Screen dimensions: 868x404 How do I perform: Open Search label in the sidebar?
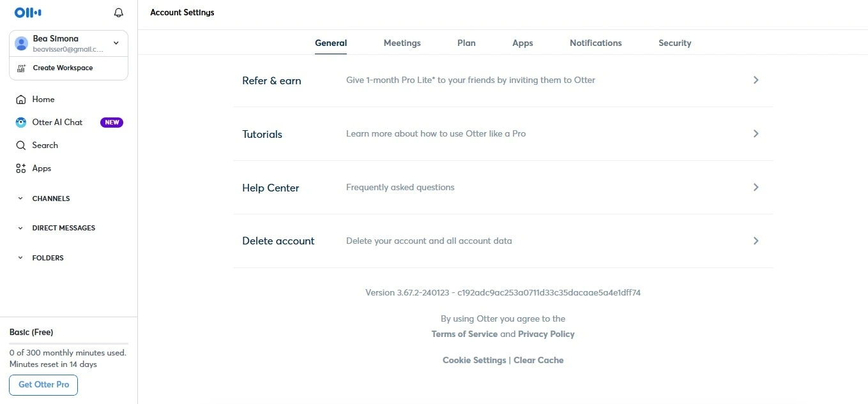point(45,146)
